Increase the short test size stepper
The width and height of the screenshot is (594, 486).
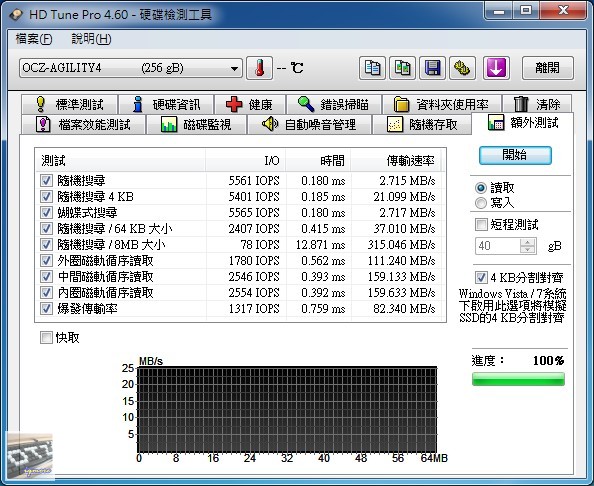click(x=528, y=242)
